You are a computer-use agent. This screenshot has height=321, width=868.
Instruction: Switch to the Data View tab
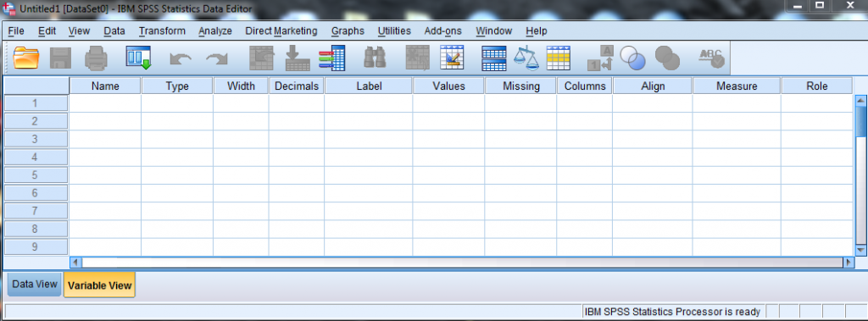(x=34, y=285)
